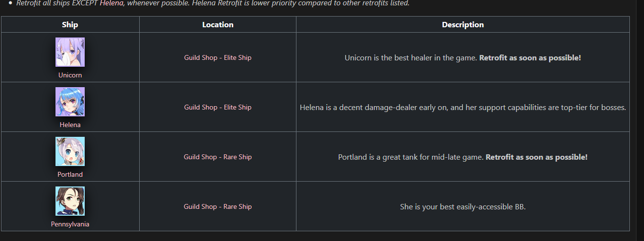644x241 pixels.
Task: Select Portland's Guild Shop - Rare Ship text
Action: 218,157
